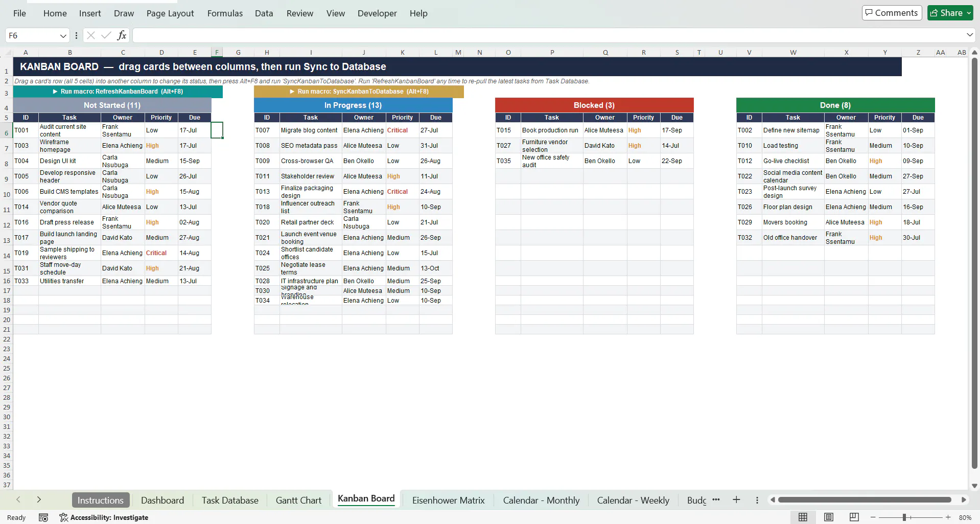980x524 pixels.
Task: Open the Formulas ribbon tab
Action: [225, 13]
